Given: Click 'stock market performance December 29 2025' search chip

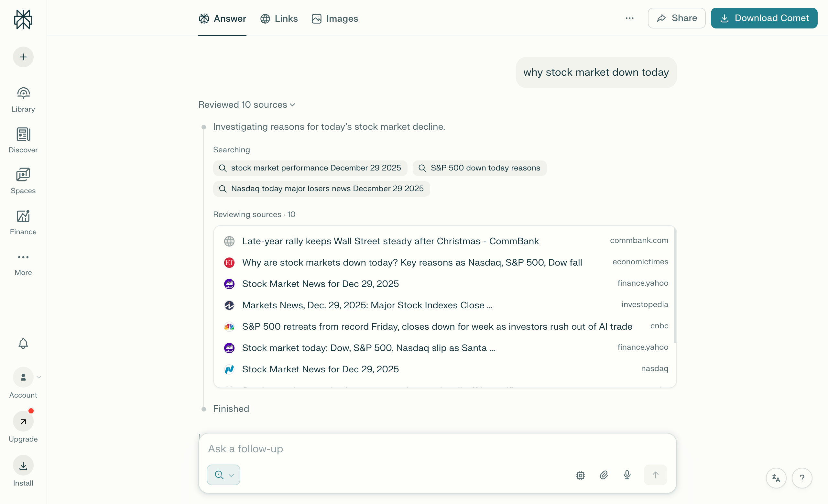Looking at the screenshot, I should click(x=310, y=168).
